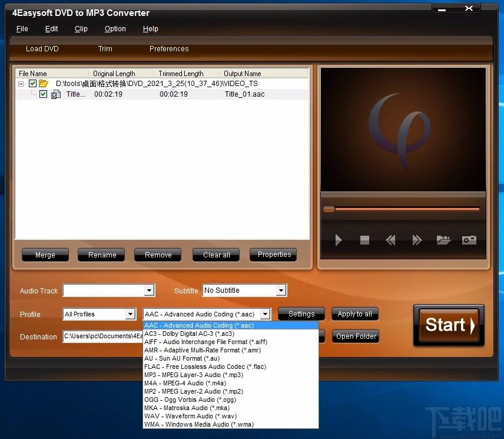Screen dimensions: 504x439
Task: Select AMR - Adaptive Multi-Rate Format
Action: [x=231, y=350]
